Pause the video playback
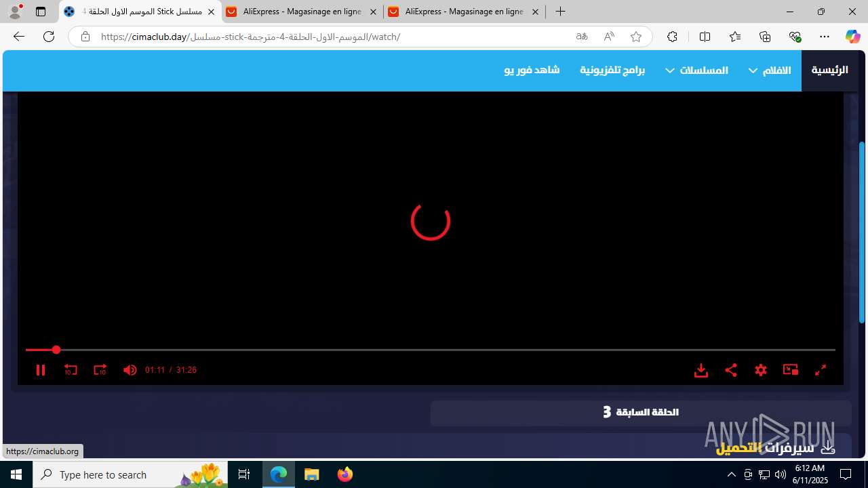Image resolution: width=868 pixels, height=488 pixels. (x=41, y=370)
